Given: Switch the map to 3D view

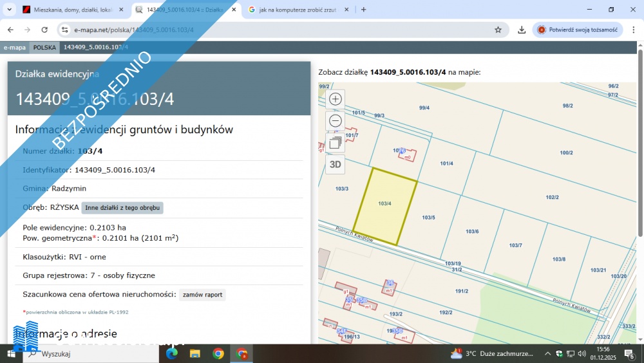Looking at the screenshot, I should 336,164.
